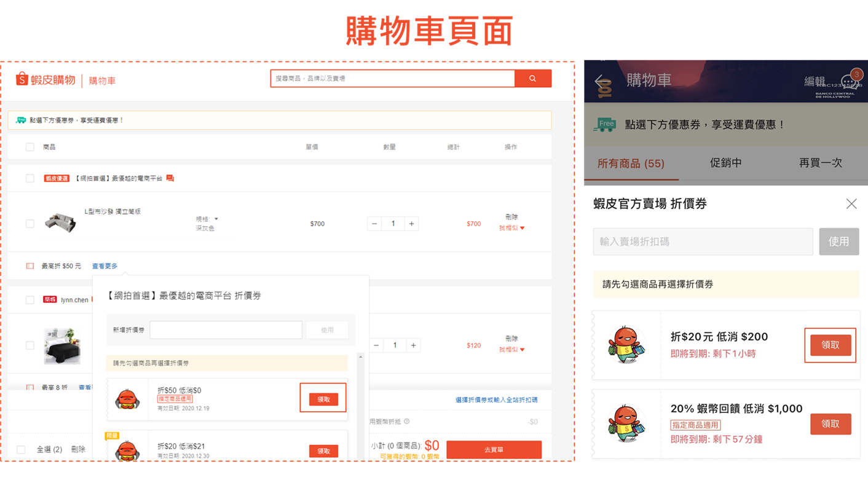
Task: Click the 新增折價券 code input field
Action: (x=226, y=330)
